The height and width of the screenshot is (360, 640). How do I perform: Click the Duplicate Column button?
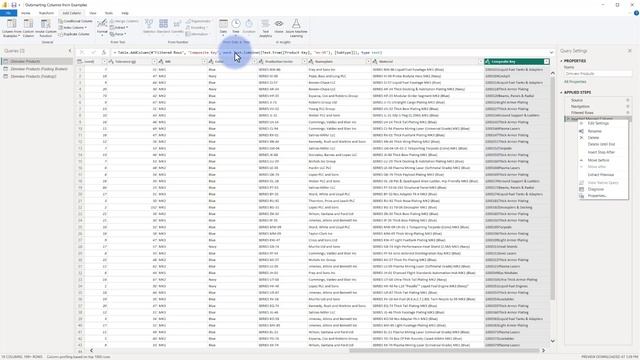tap(74, 34)
